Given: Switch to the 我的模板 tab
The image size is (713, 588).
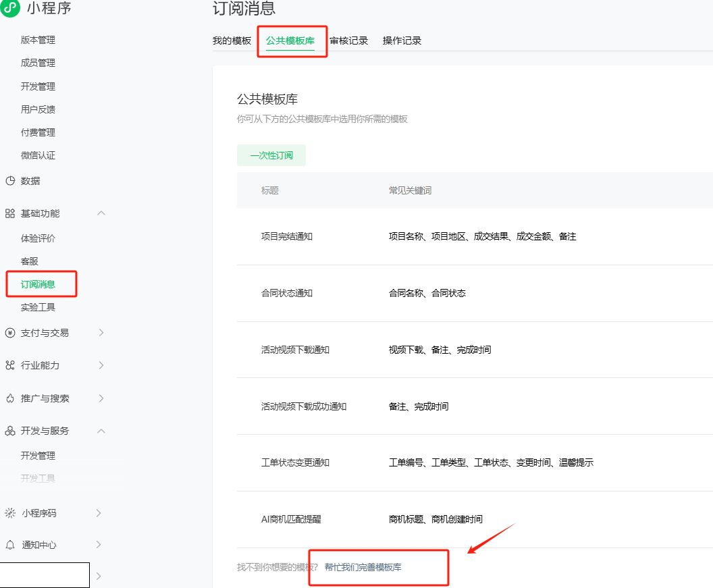Looking at the screenshot, I should [x=233, y=40].
